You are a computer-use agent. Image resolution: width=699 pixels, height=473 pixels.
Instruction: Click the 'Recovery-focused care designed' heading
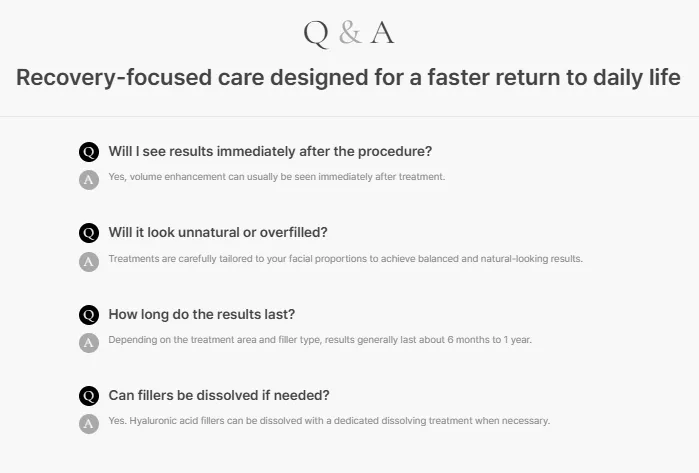[x=348, y=78]
